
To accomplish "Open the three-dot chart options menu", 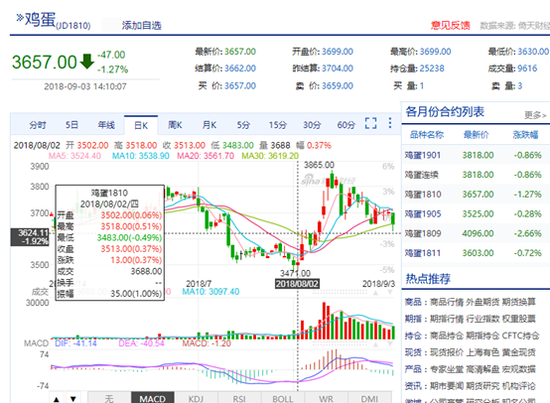I will (x=390, y=123).
